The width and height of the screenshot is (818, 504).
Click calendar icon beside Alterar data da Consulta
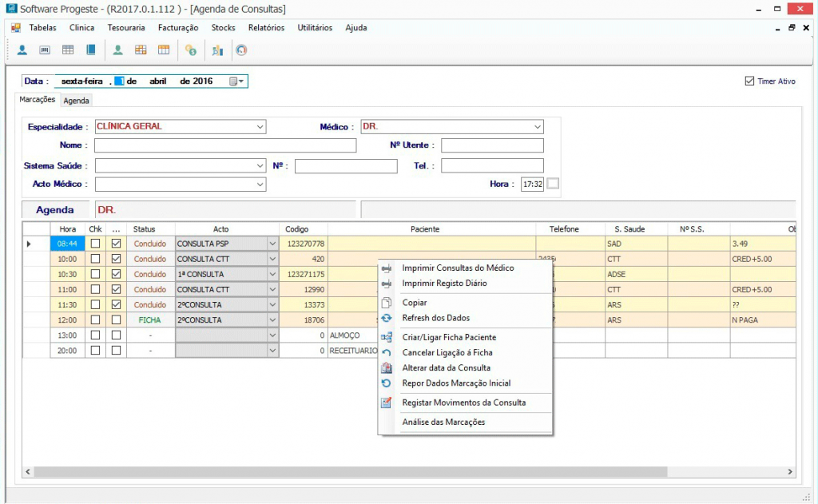coord(387,368)
